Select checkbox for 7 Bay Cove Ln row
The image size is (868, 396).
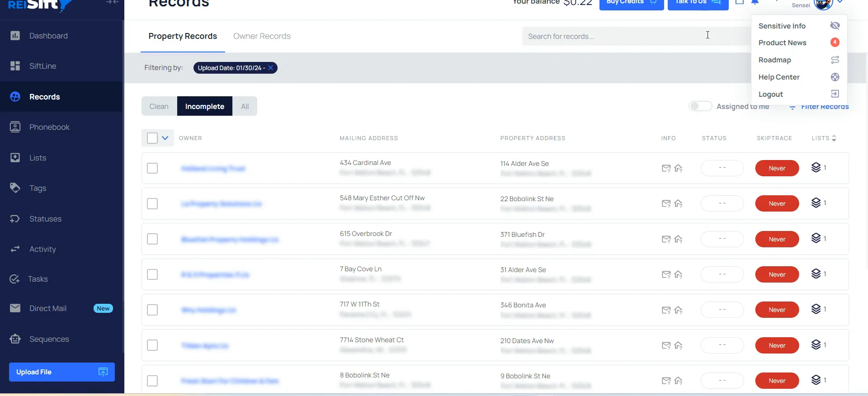152,274
